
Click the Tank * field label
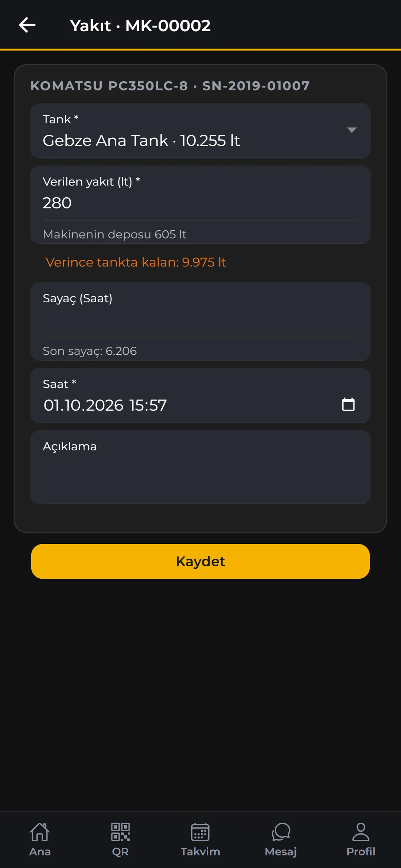(61, 119)
